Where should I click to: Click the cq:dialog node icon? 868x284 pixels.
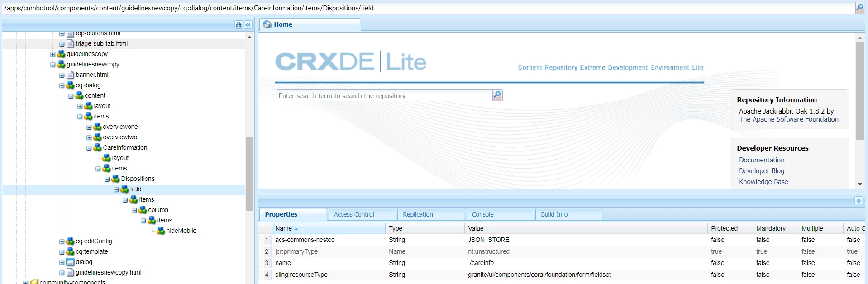point(70,85)
